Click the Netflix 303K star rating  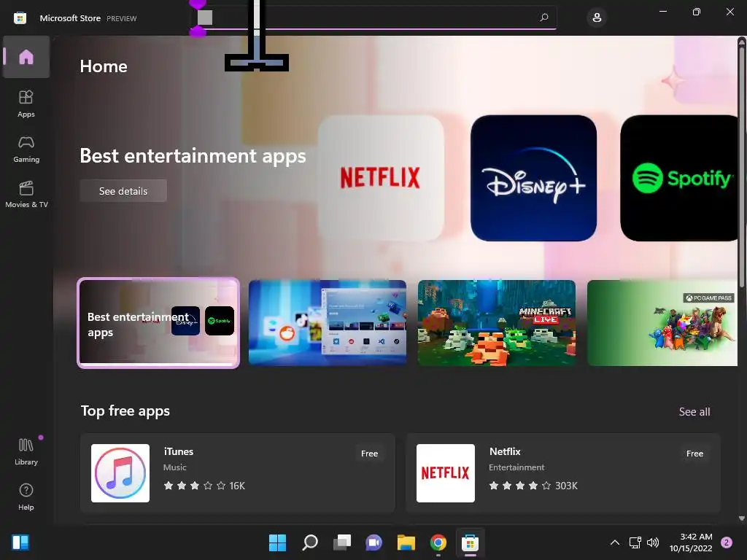[533, 486]
